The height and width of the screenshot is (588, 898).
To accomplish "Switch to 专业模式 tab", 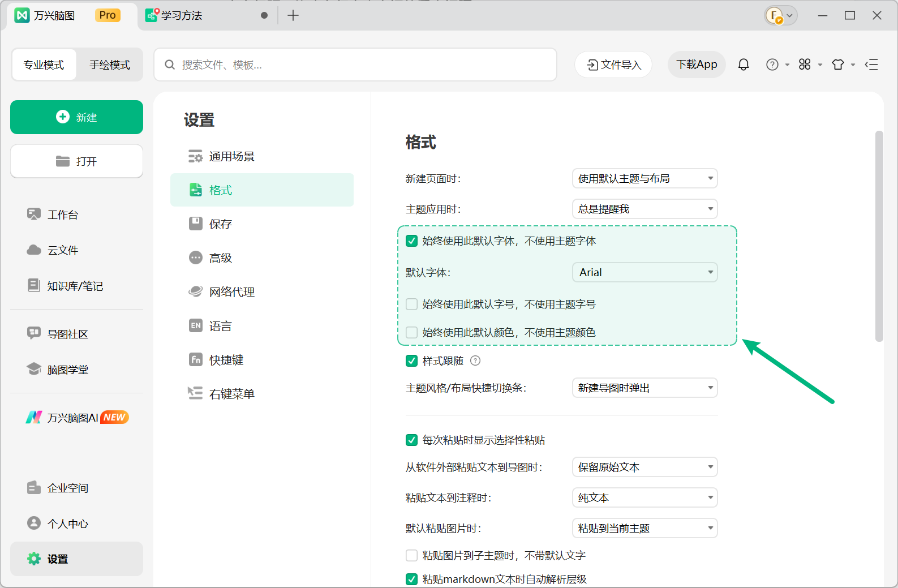I will pos(44,65).
